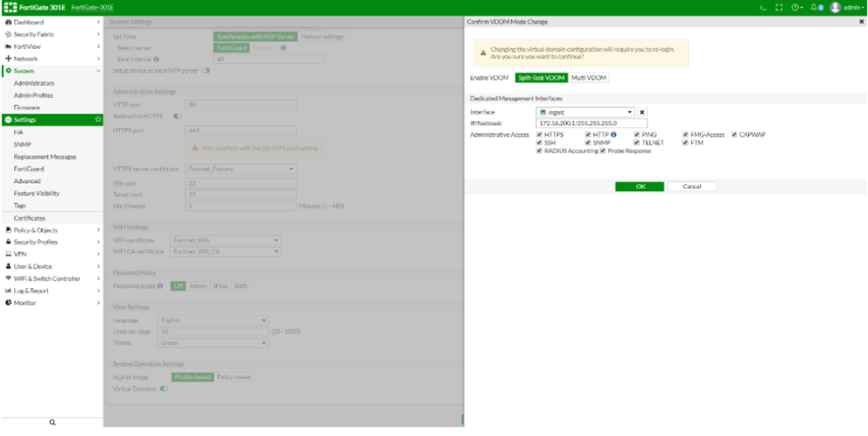Click the Monitor pie chart icon
The height and width of the screenshot is (436, 868).
coord(8,303)
